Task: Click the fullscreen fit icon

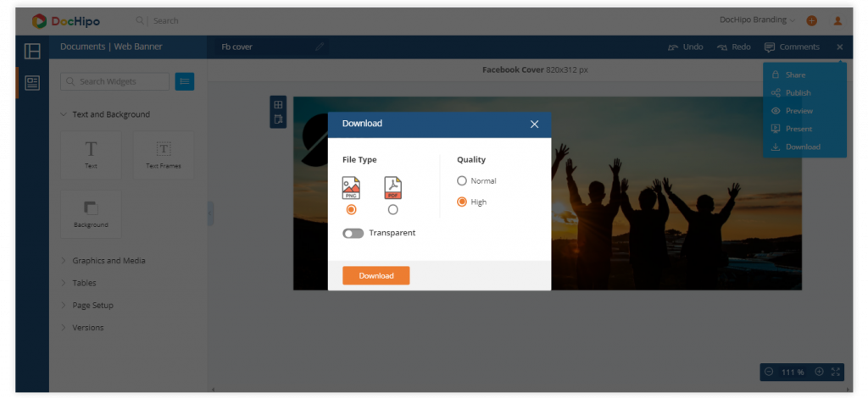Action: click(x=835, y=372)
